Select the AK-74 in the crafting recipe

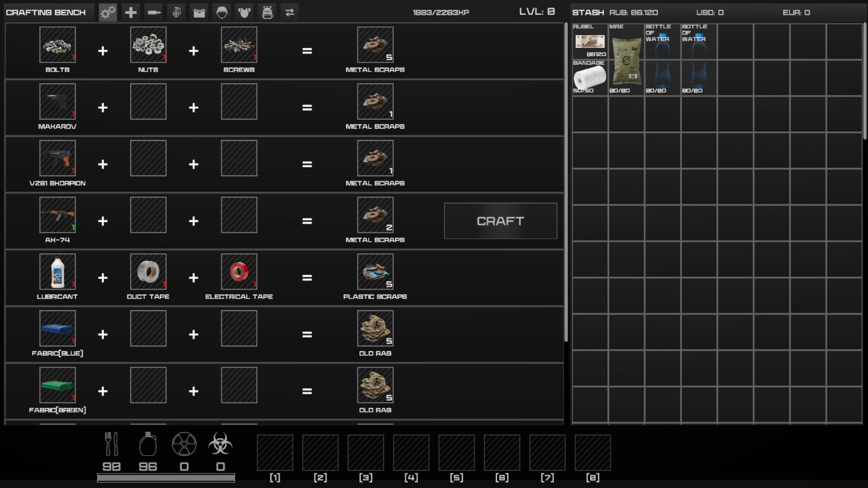(57, 215)
